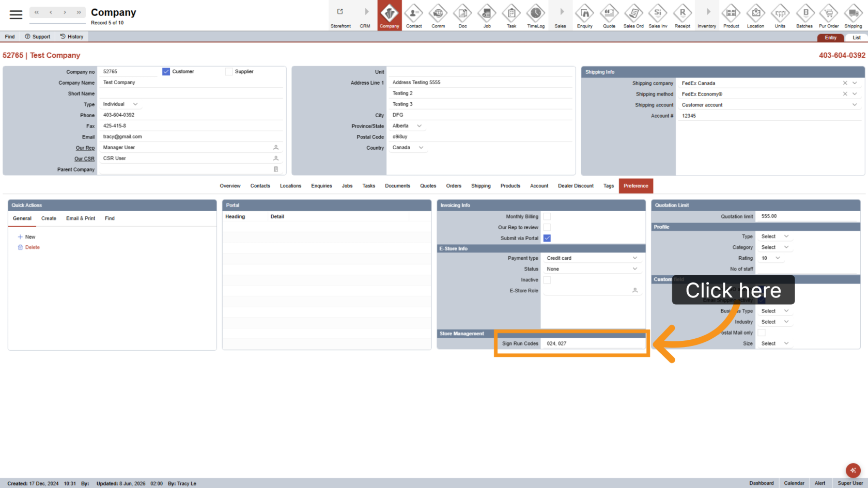
Task: Switch to the Dealer Discount tab
Action: tap(576, 186)
